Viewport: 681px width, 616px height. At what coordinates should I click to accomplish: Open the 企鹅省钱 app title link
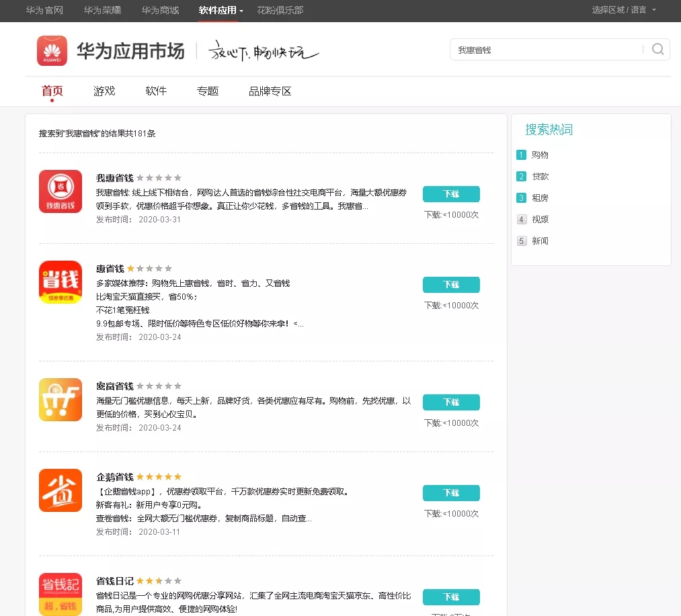115,477
